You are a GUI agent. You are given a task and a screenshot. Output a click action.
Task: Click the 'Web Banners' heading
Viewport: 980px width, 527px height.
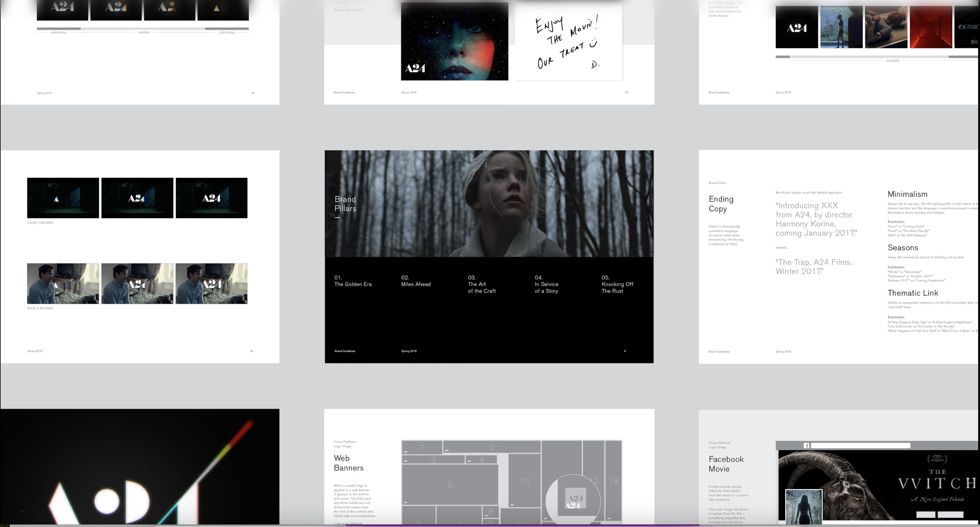tap(348, 463)
